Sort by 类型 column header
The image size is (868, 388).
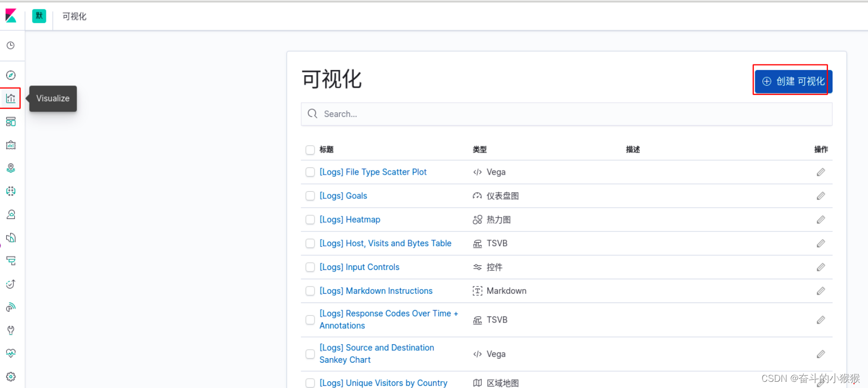coord(479,149)
